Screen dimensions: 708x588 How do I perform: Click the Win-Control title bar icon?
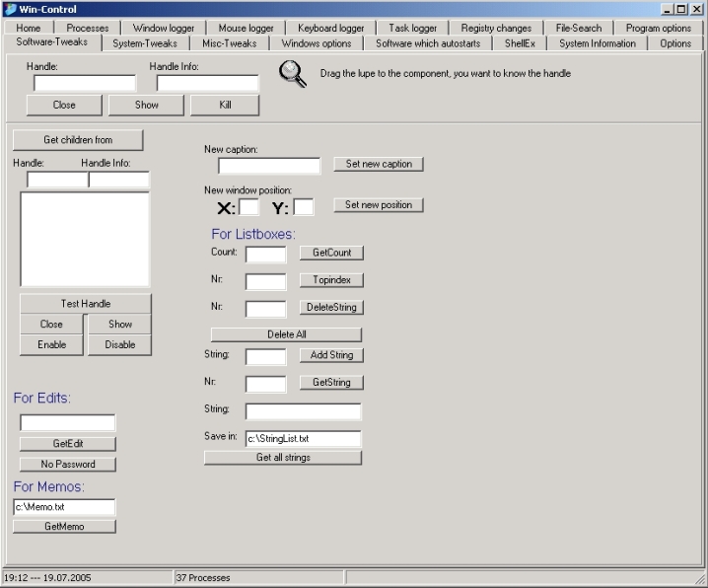(9, 8)
